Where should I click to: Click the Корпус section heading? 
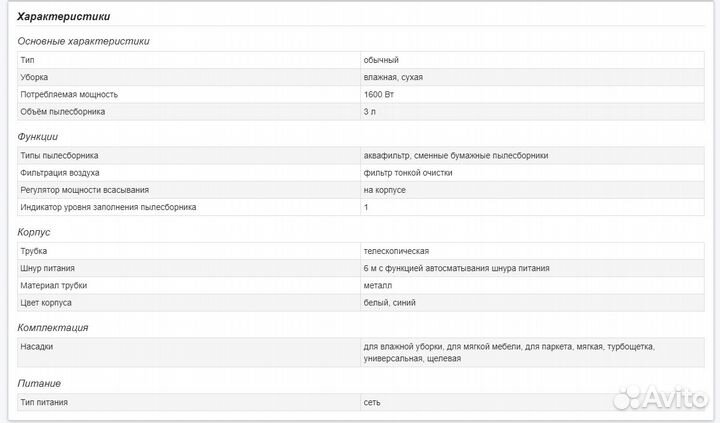tap(34, 232)
